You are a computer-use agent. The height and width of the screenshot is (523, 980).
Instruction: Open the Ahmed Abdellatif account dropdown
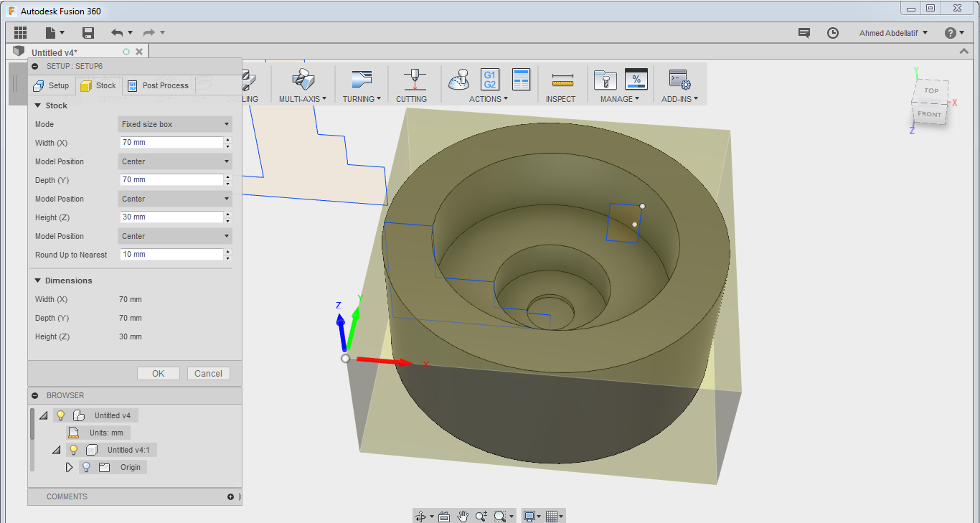893,33
